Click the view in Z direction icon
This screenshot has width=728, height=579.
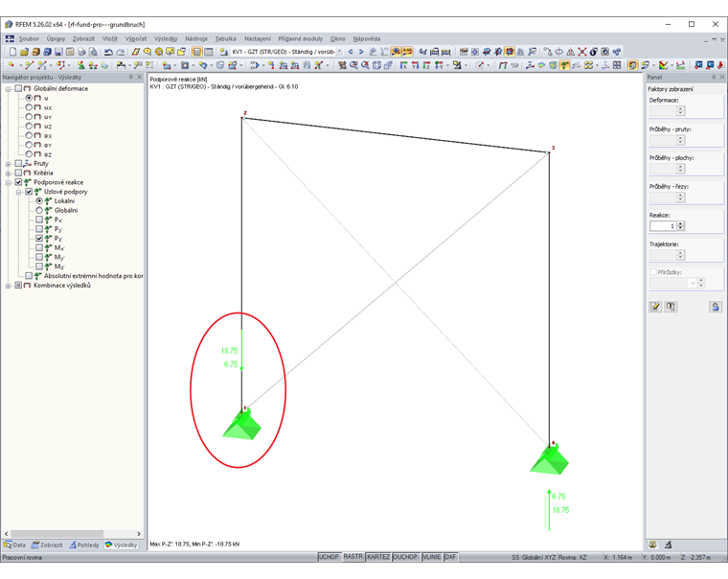click(x=426, y=65)
